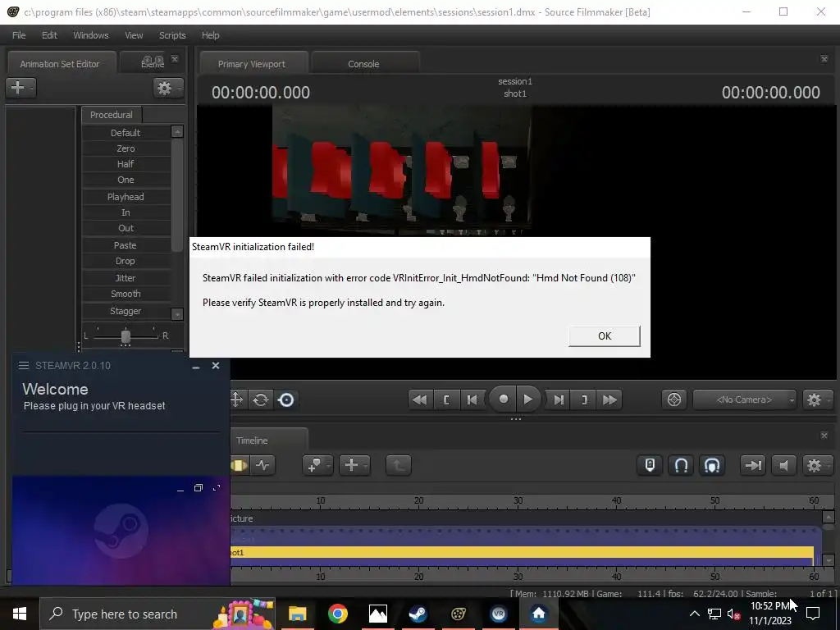Apply the Smooth preset
This screenshot has height=630, width=840.
(x=126, y=294)
